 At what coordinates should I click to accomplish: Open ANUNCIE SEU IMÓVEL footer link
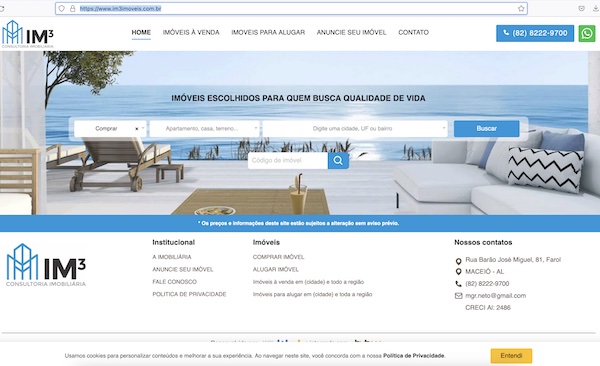[183, 270]
